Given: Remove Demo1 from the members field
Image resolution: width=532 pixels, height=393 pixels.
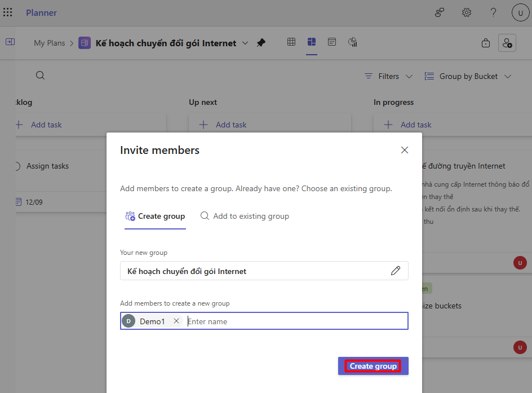Looking at the screenshot, I should click(x=176, y=321).
